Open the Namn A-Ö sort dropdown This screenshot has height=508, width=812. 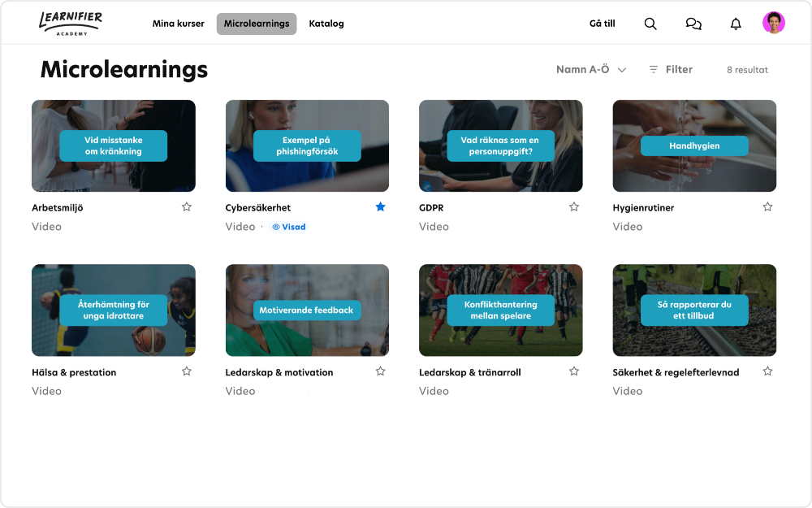pos(591,69)
